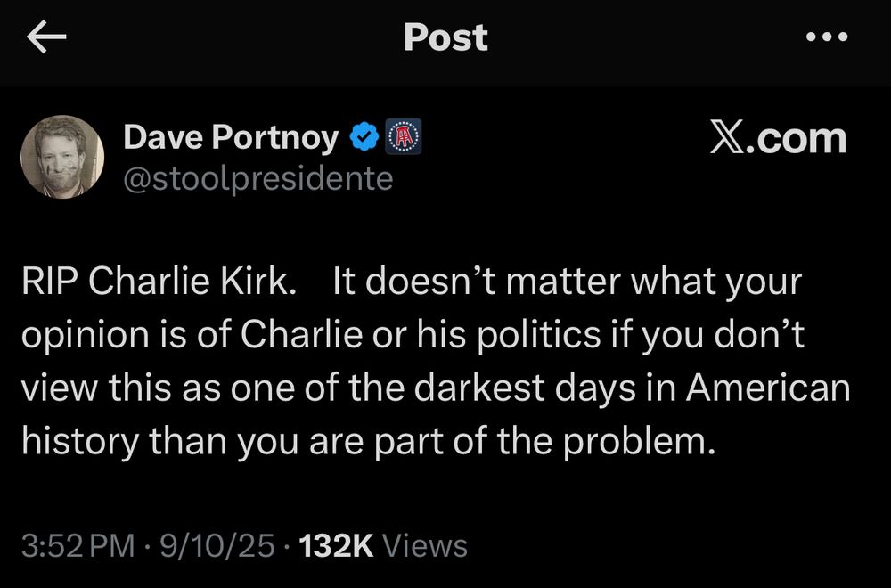The width and height of the screenshot is (891, 588).
Task: Click the Dave Portnoy display name
Action: pyautogui.click(x=230, y=137)
